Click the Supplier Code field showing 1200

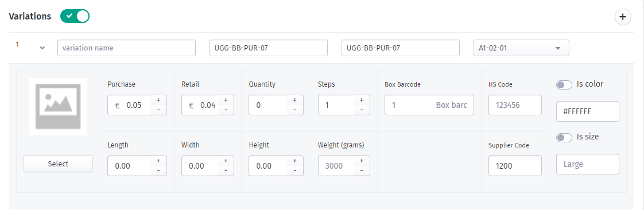tap(515, 166)
